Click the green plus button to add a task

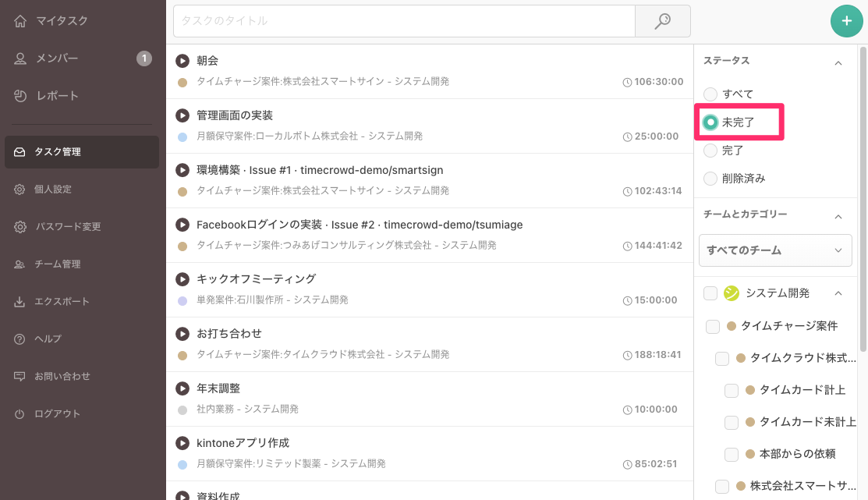click(847, 21)
